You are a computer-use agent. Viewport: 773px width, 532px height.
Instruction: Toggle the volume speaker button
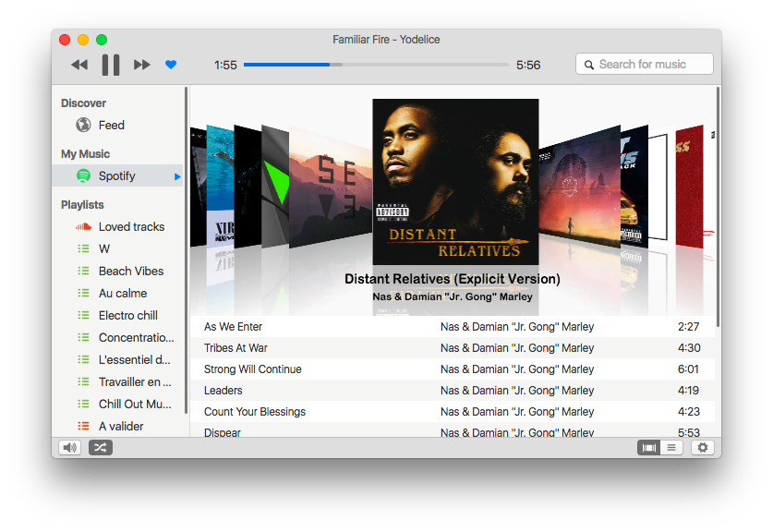[x=69, y=448]
